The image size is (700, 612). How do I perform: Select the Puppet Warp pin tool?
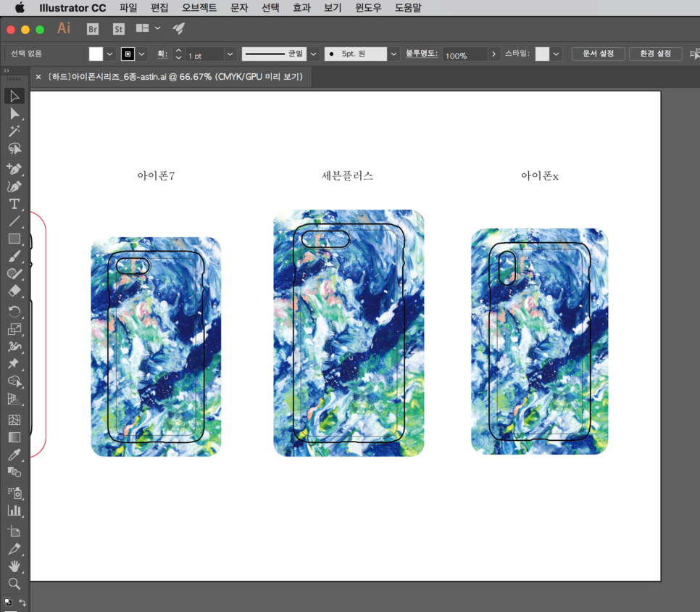pos(14,363)
